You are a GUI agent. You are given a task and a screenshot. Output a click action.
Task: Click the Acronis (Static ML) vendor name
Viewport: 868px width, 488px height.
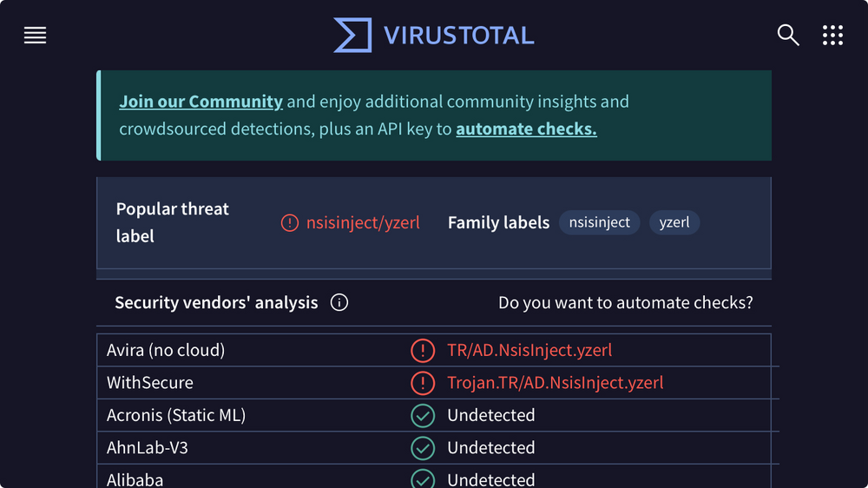[x=176, y=415]
